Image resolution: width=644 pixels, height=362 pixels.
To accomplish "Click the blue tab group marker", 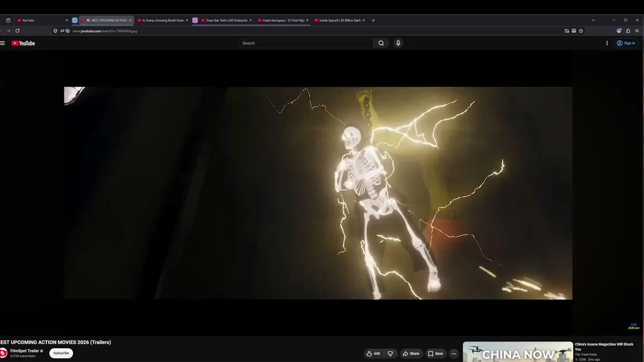I will click(x=75, y=20).
